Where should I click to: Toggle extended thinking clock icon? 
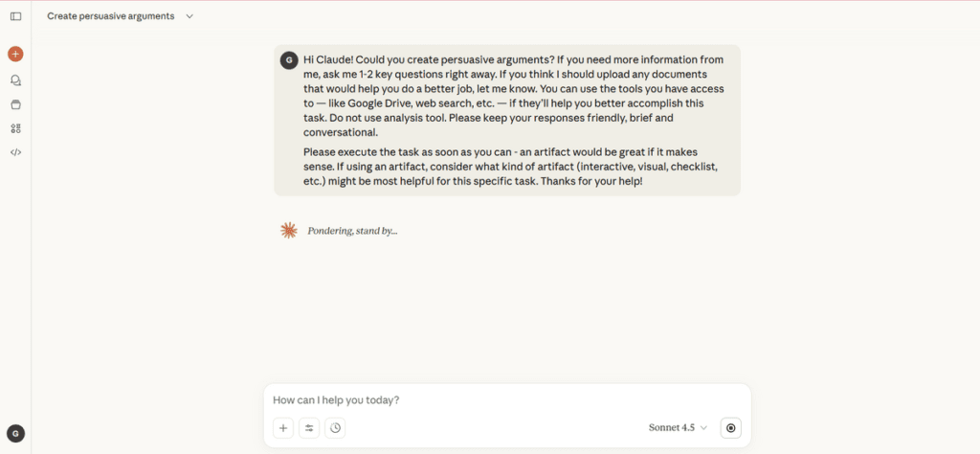335,428
